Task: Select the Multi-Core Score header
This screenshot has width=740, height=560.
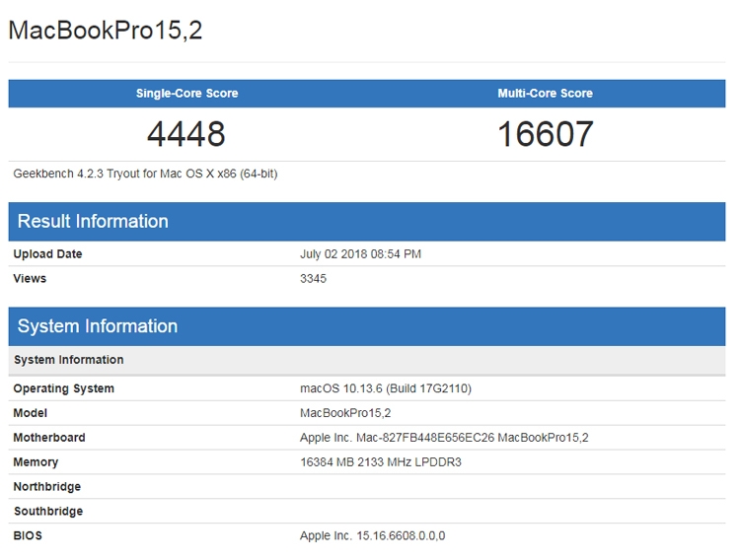Action: tap(545, 94)
